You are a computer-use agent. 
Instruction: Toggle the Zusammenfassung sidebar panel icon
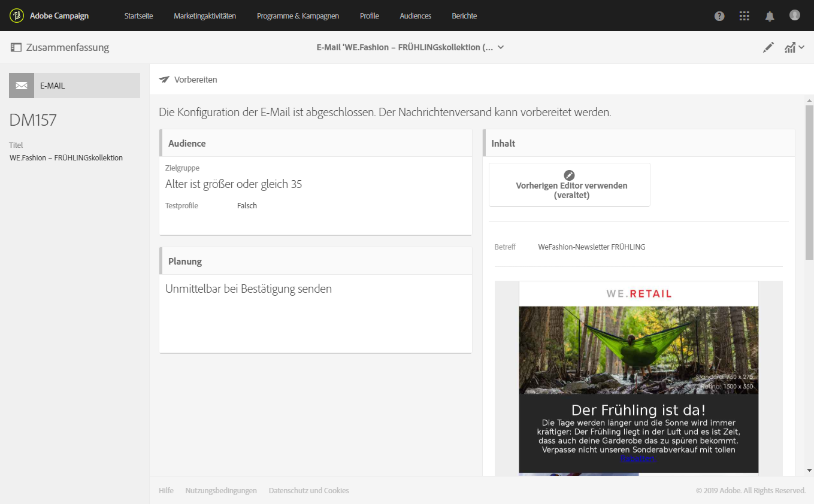click(16, 47)
